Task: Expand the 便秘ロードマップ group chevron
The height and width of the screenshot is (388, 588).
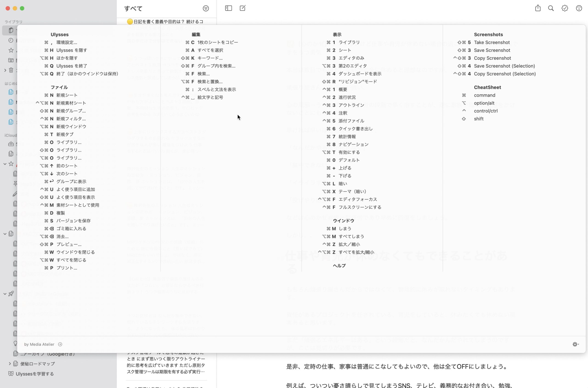Action: 10,363
